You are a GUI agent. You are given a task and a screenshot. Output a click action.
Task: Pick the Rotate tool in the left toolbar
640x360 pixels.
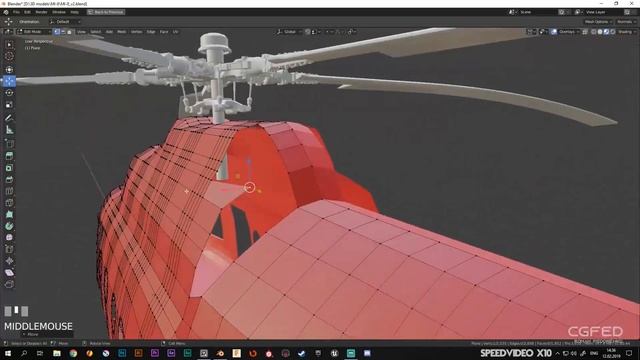click(9, 93)
